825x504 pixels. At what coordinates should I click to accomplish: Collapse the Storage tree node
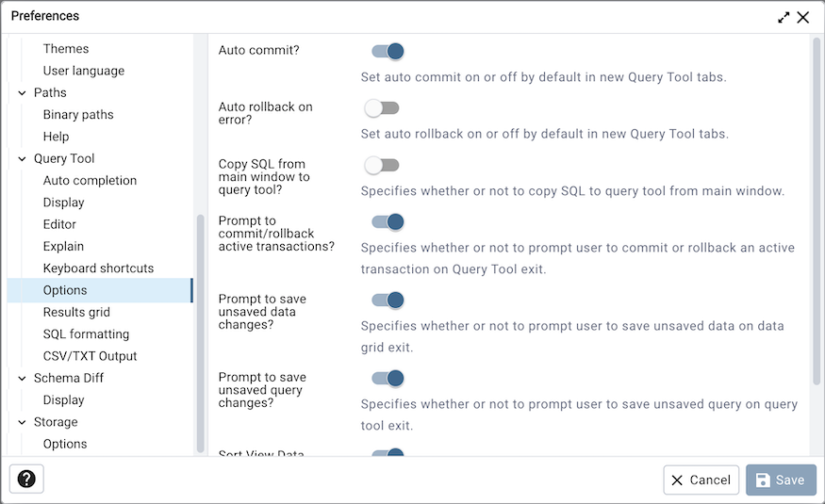(x=22, y=422)
